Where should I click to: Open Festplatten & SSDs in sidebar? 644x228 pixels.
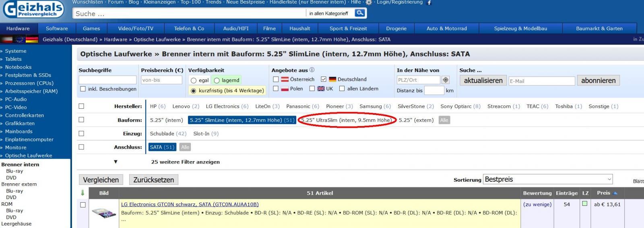coord(28,75)
